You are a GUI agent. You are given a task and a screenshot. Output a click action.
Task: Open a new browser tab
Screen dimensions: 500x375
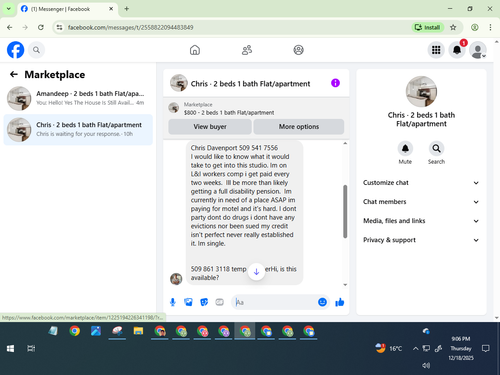(126, 9)
